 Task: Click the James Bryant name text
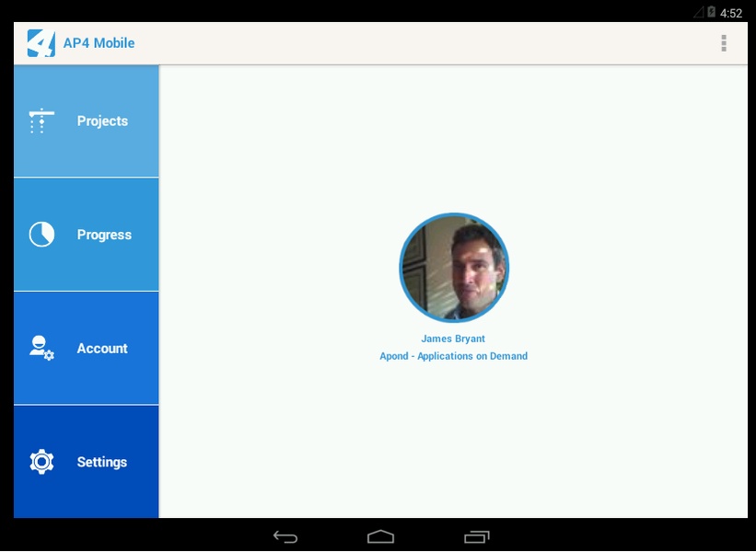(453, 339)
